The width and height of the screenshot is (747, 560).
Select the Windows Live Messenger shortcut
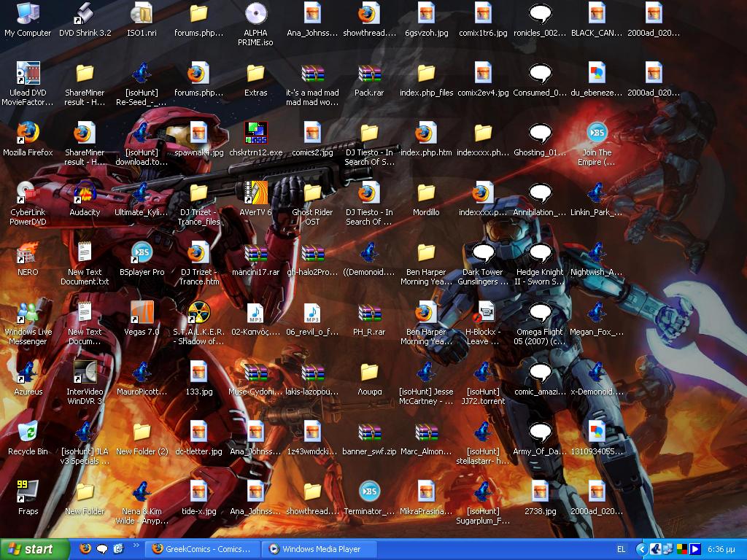[28, 323]
